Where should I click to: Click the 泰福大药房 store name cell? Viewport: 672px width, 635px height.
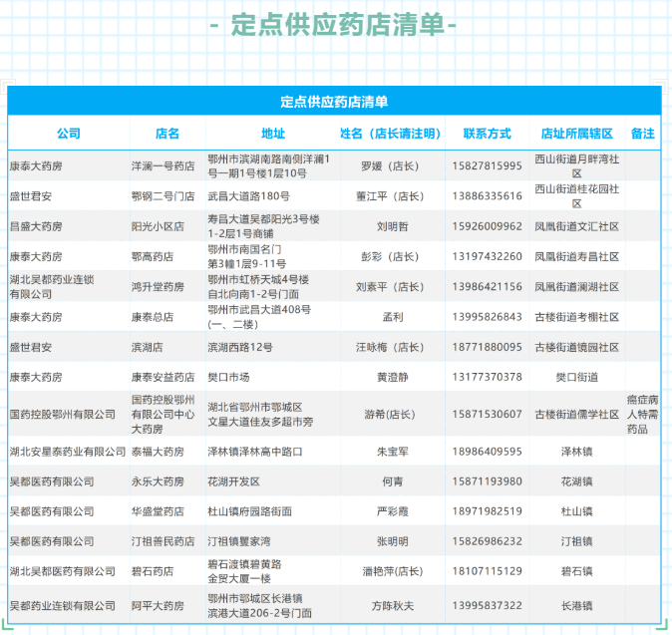coord(158,452)
